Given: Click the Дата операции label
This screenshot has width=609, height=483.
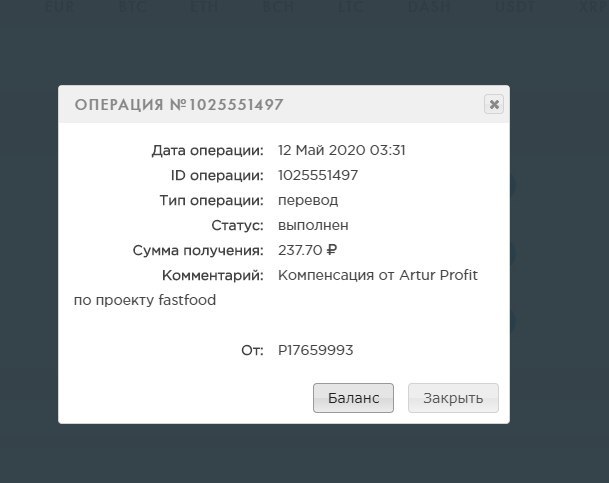Looking at the screenshot, I should click(x=207, y=151).
